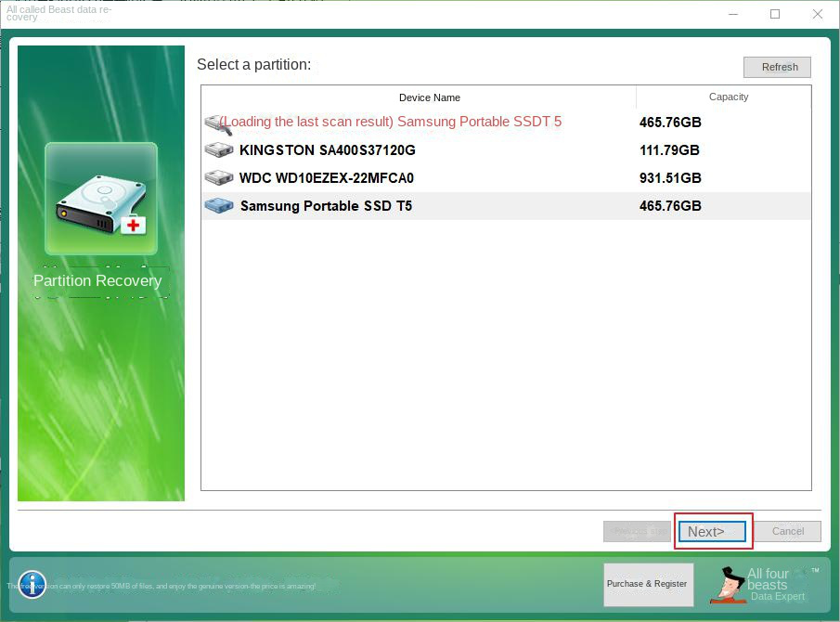Click the blue disk icon beside Samsung Portable SSD T5
840x622 pixels.
pyautogui.click(x=218, y=205)
